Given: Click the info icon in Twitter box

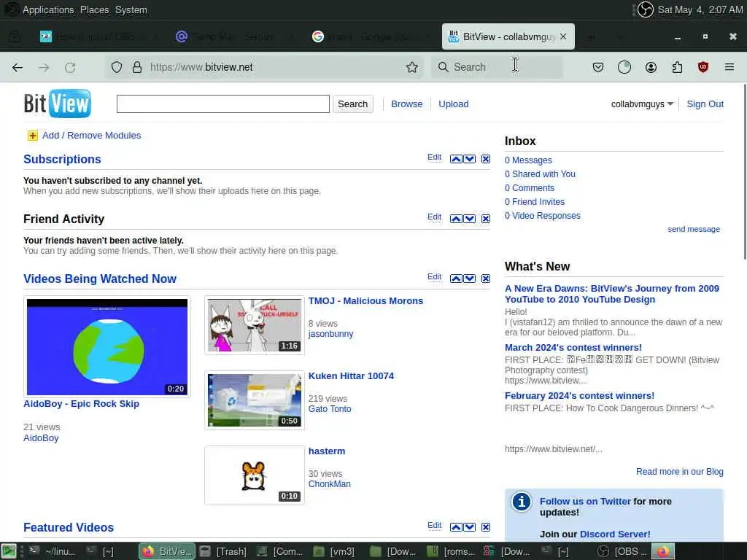Looking at the screenshot, I should (521, 502).
